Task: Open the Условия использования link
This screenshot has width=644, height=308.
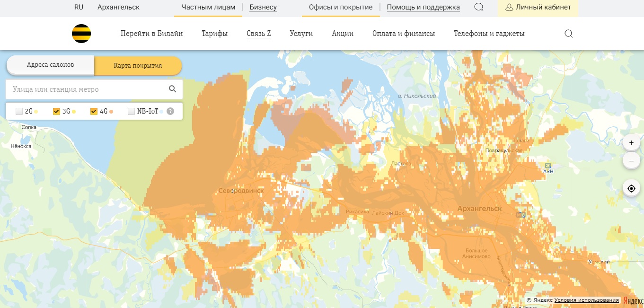Action: tap(587, 300)
